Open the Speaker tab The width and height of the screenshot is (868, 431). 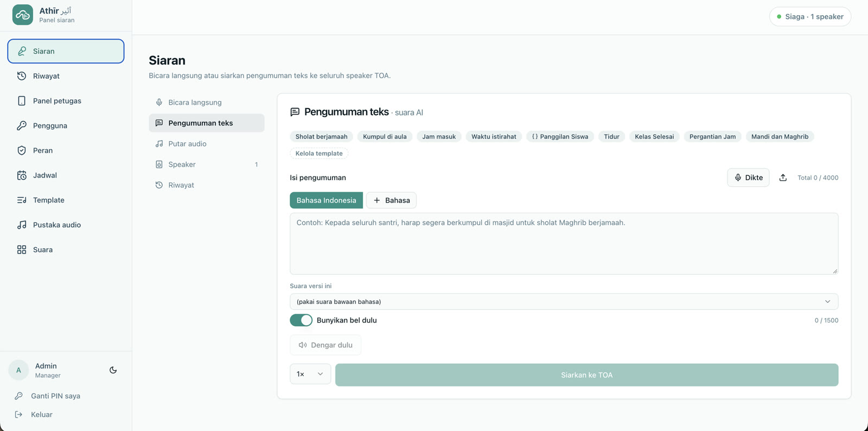point(207,164)
